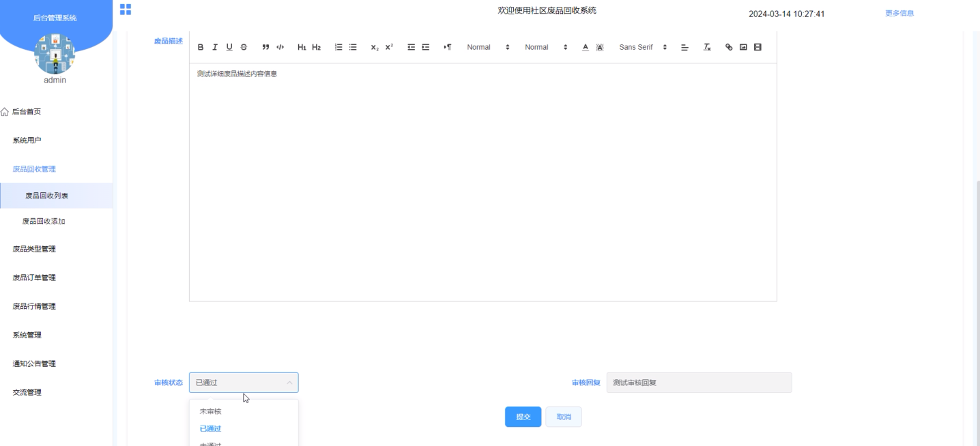Screen dimensions: 980x446
Task: Expand 废品订单管理 sidebar menu
Action: point(56,278)
